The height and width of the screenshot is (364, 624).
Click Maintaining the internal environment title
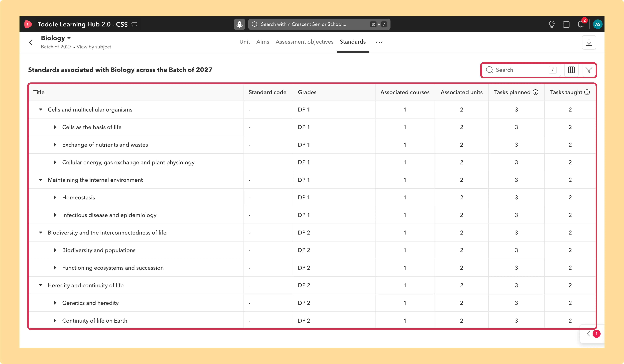click(x=95, y=180)
